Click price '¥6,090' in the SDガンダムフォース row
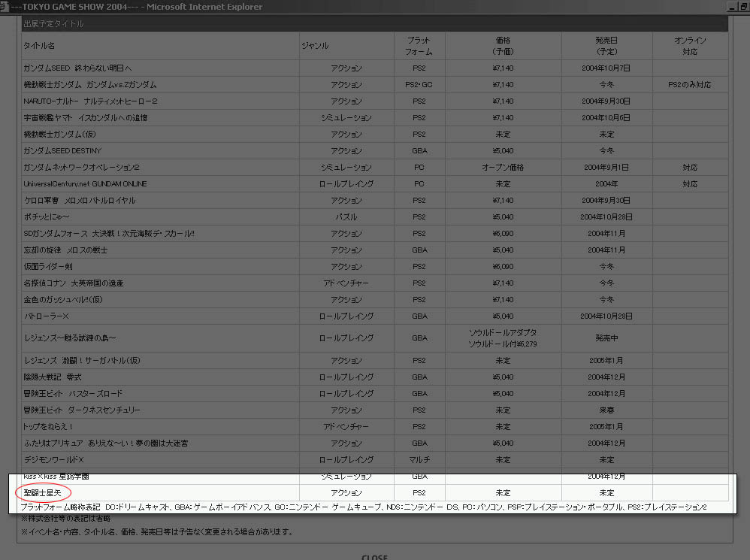Viewport: 750px width, 560px height. click(503, 233)
